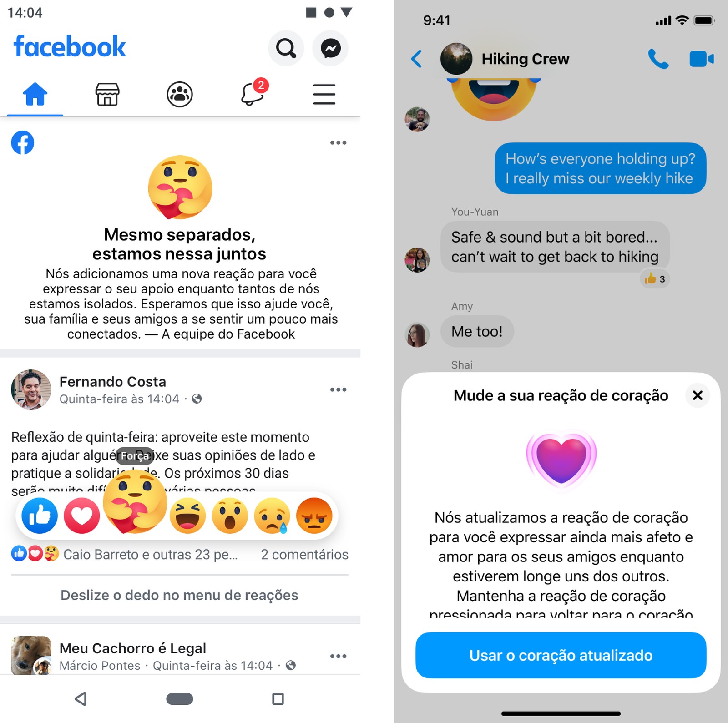Viewport: 728px width, 723px height.
Task: Choose the angry face reaction
Action: pos(314,516)
